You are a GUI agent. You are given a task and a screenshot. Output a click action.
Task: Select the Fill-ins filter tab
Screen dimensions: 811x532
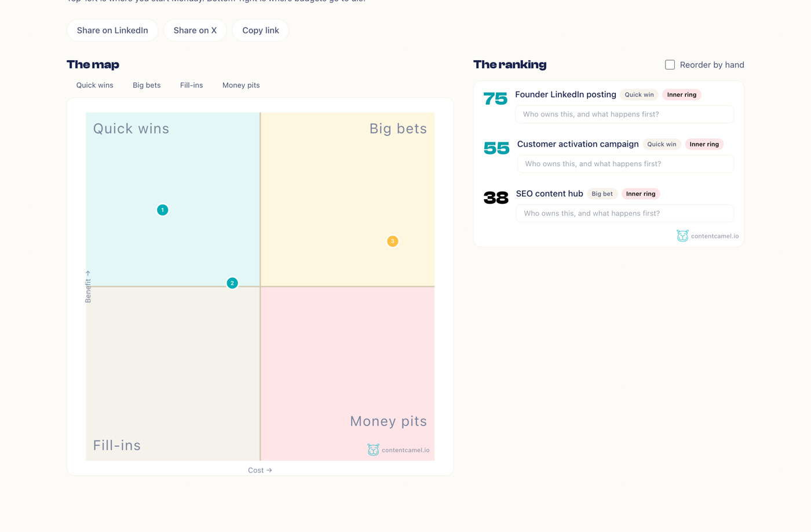tap(191, 85)
